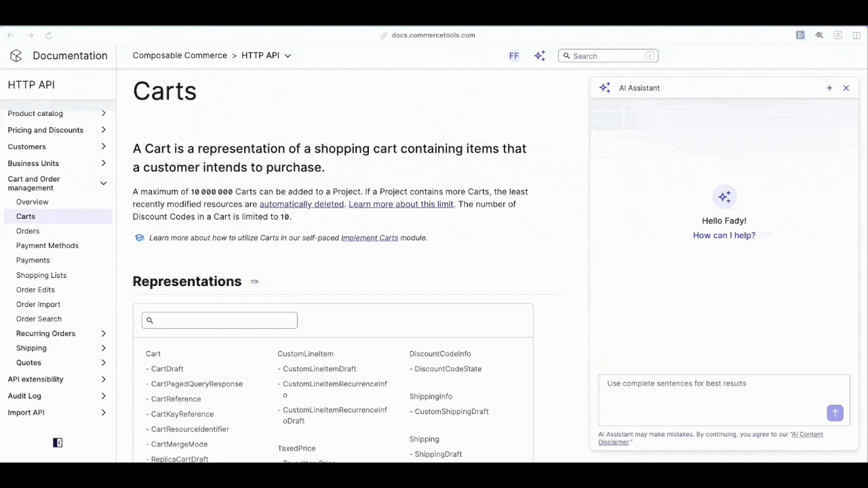The image size is (868, 488).
Task: Expand the Quotes section
Action: pos(103,363)
